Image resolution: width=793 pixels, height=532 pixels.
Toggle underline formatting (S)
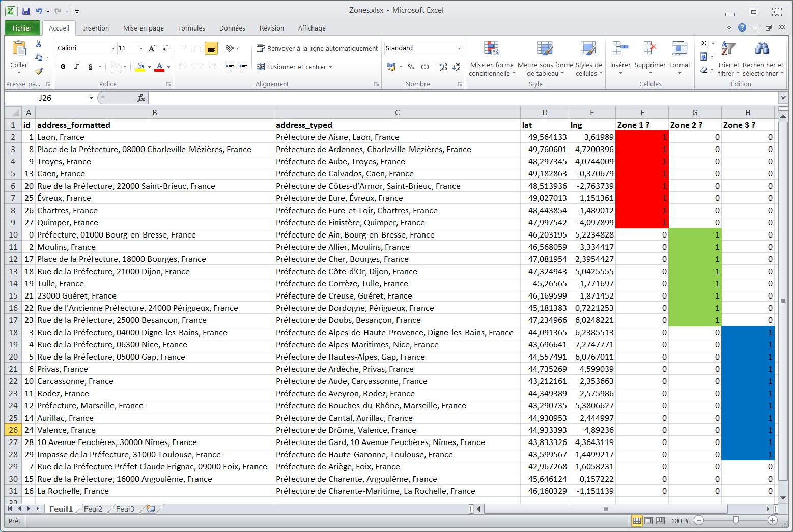pyautogui.click(x=90, y=67)
